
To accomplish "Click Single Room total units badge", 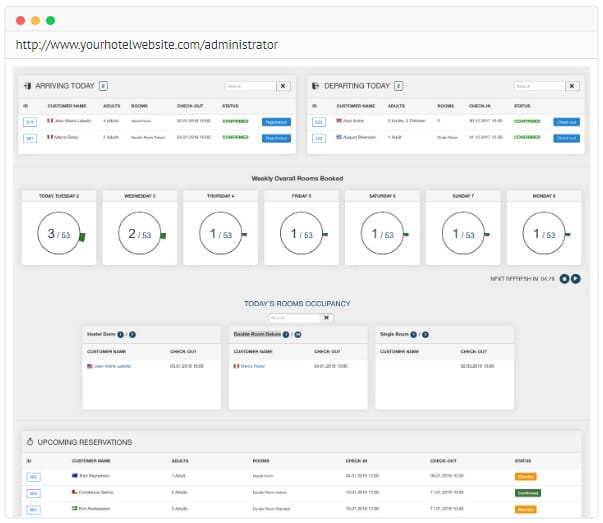I will (x=425, y=335).
